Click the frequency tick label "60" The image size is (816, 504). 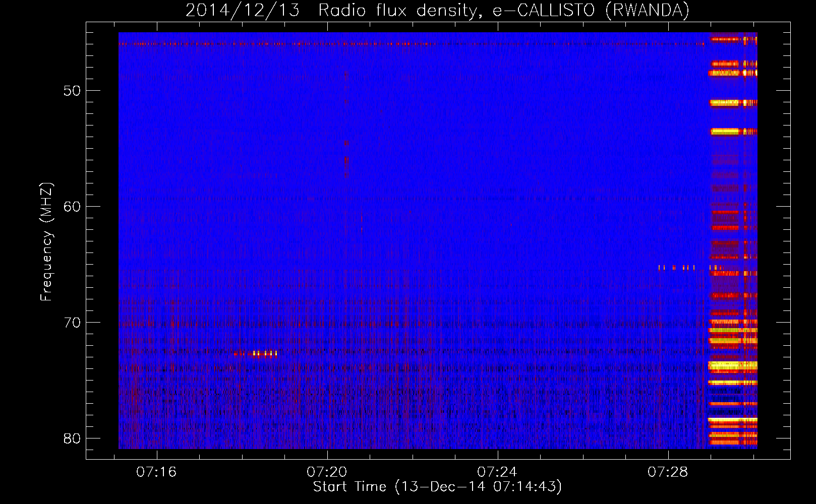72,207
